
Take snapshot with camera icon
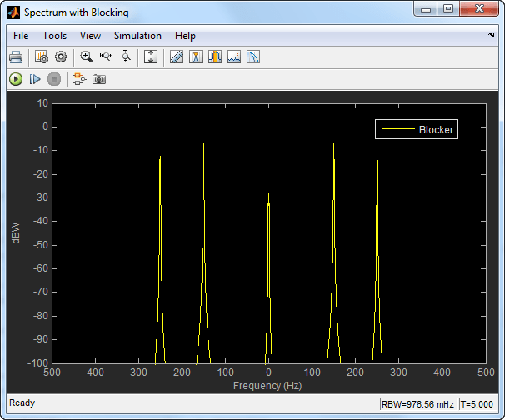tap(99, 79)
